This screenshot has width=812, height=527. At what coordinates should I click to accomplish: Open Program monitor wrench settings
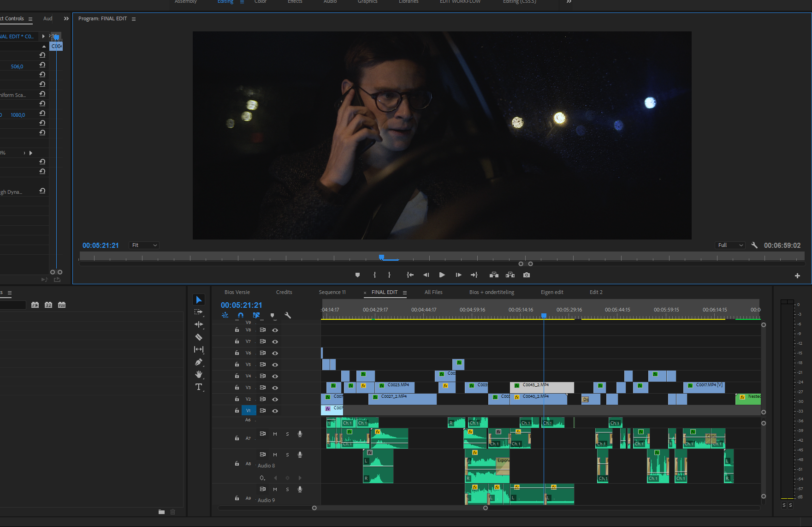click(754, 246)
